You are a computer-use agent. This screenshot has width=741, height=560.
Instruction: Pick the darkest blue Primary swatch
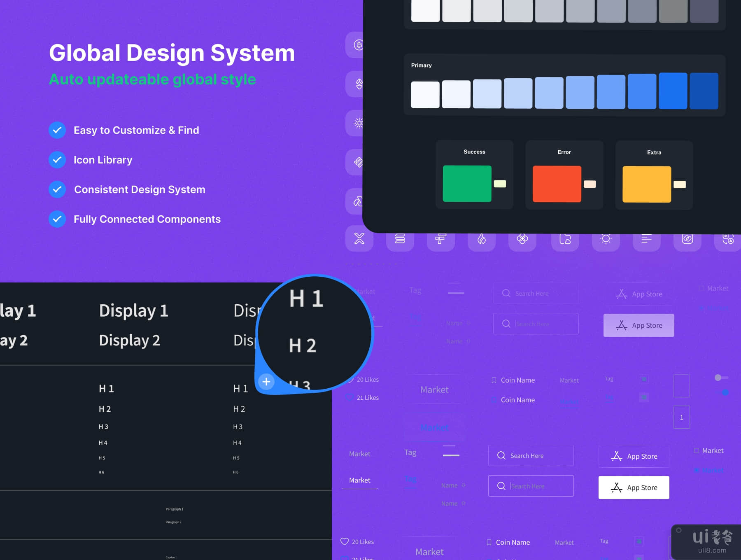pyautogui.click(x=704, y=91)
